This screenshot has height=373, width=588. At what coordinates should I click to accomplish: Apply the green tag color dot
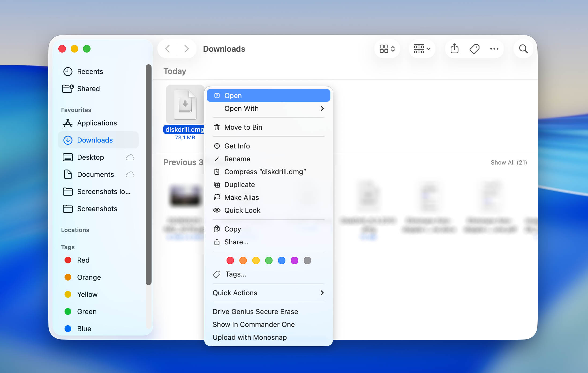[x=269, y=260]
